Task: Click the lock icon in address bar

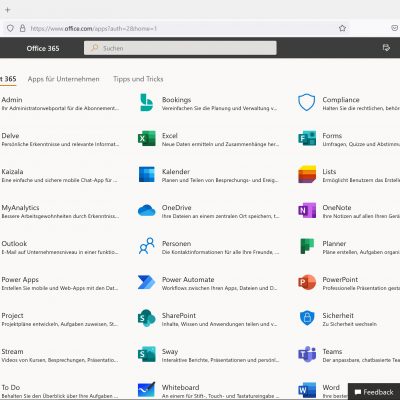Action: pos(22,28)
